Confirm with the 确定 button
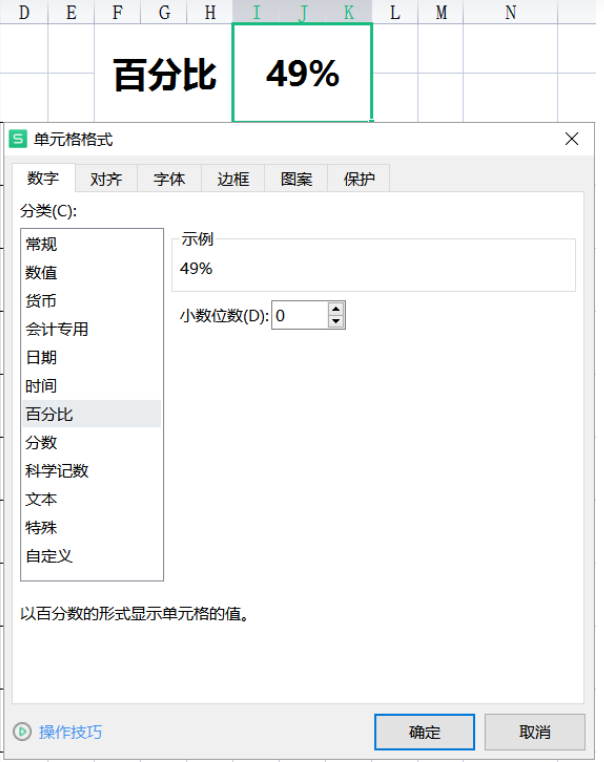 pyautogui.click(x=424, y=732)
